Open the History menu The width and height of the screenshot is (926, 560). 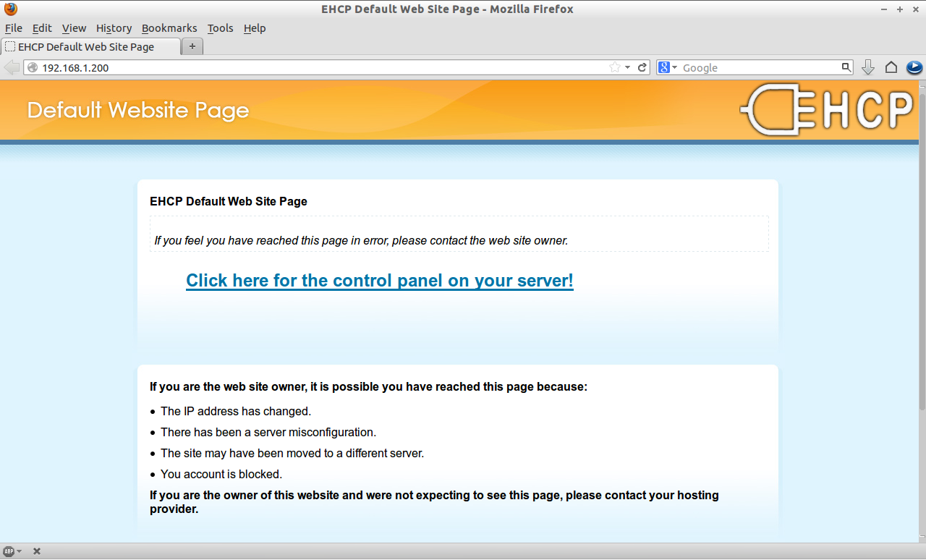tap(114, 28)
